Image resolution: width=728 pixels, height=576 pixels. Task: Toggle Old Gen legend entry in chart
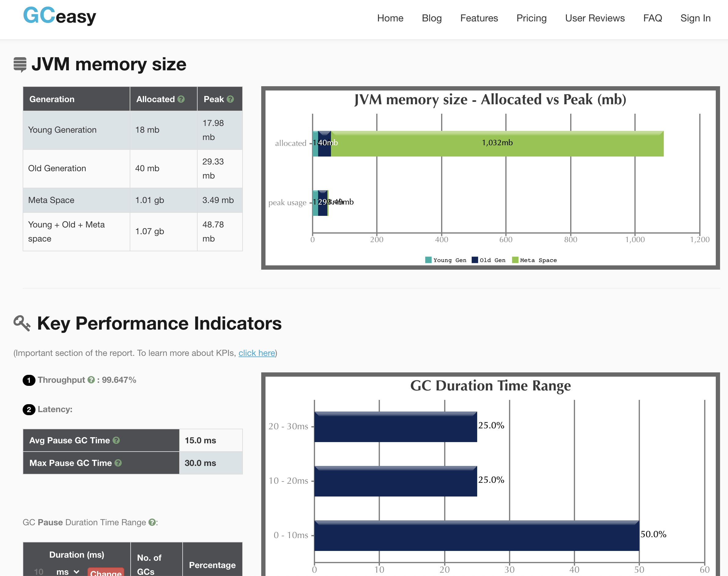coord(488,260)
